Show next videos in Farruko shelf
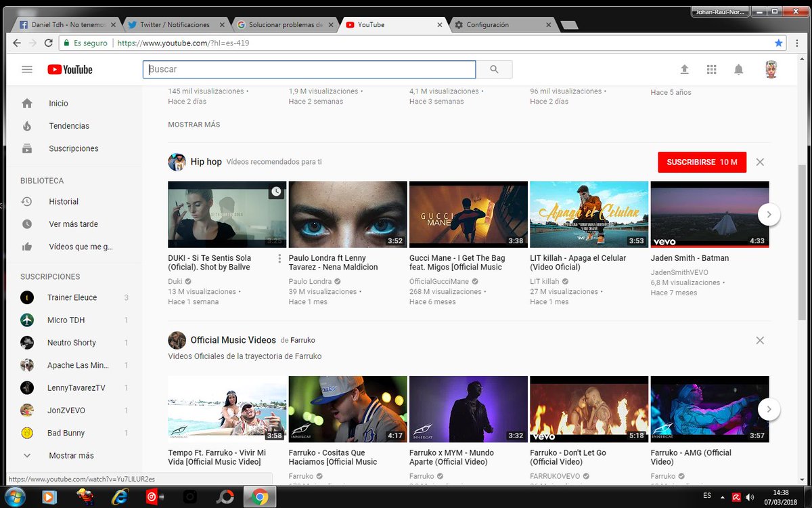Viewport: 812px width, 508px height. 769,409
